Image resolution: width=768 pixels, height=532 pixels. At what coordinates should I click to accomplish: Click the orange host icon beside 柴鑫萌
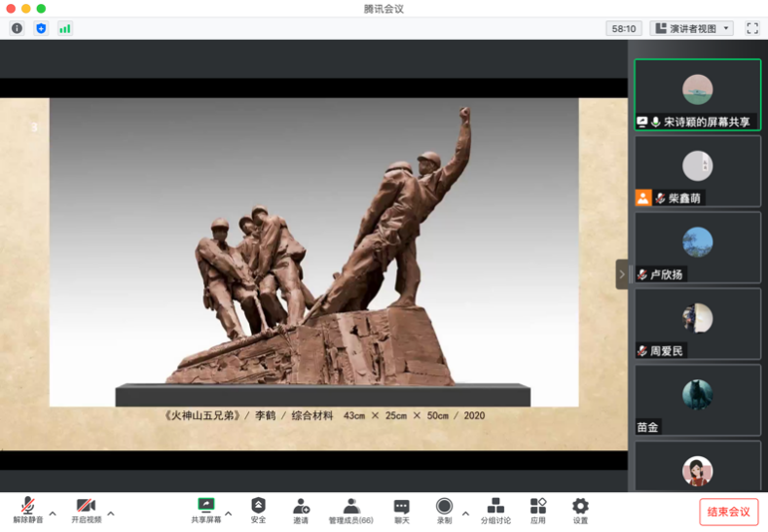[x=643, y=197]
